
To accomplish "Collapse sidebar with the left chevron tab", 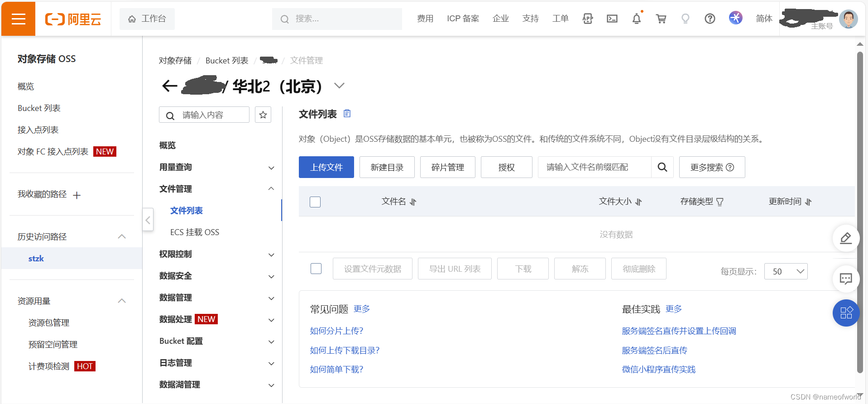I will (148, 220).
